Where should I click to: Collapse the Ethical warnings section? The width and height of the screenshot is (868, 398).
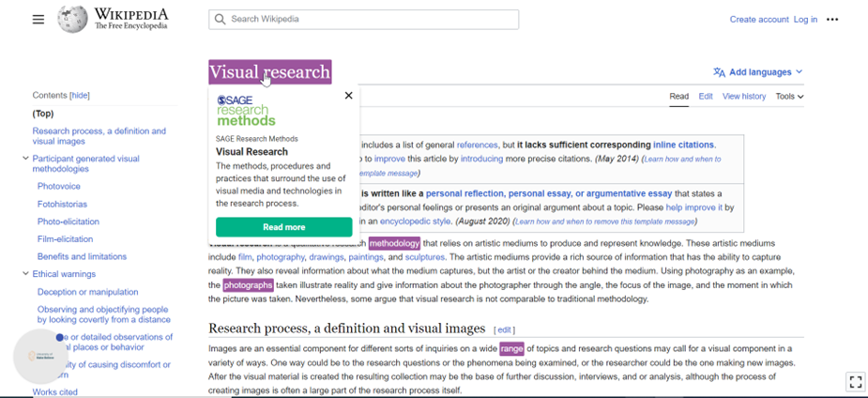pyautogui.click(x=25, y=273)
